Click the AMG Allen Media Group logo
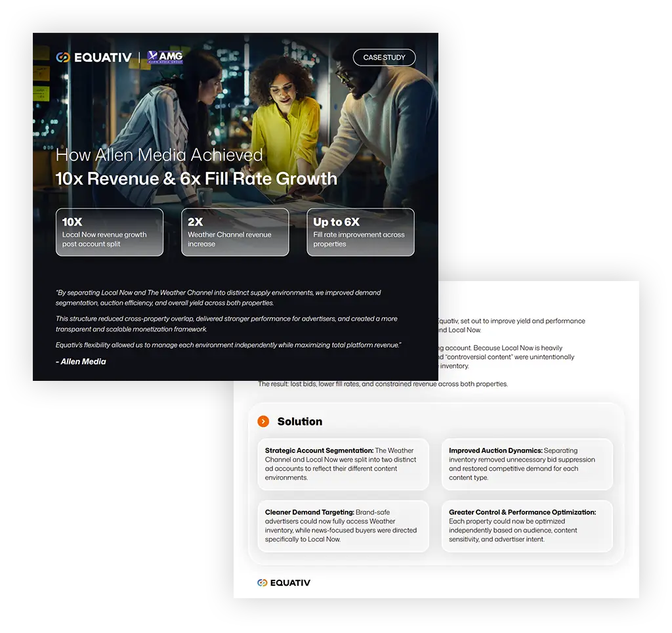 tap(165, 57)
